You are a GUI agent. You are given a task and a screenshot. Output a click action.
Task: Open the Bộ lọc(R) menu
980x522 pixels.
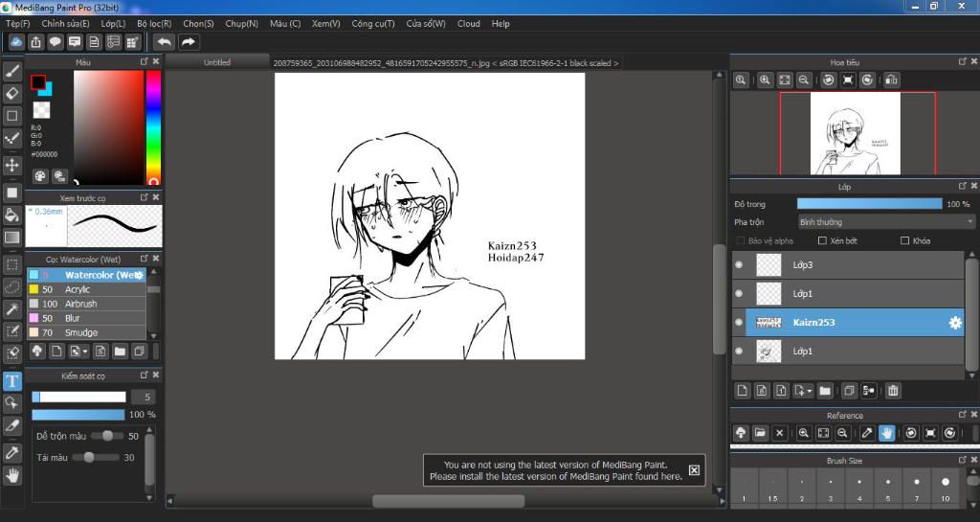pyautogui.click(x=154, y=23)
